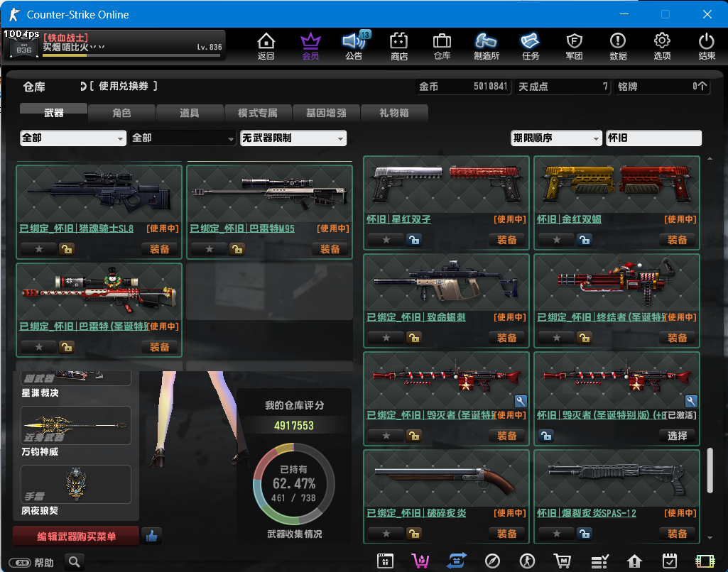Click the 巴雷特M95 weapon name link
The image size is (728, 572).
pyautogui.click(x=242, y=229)
